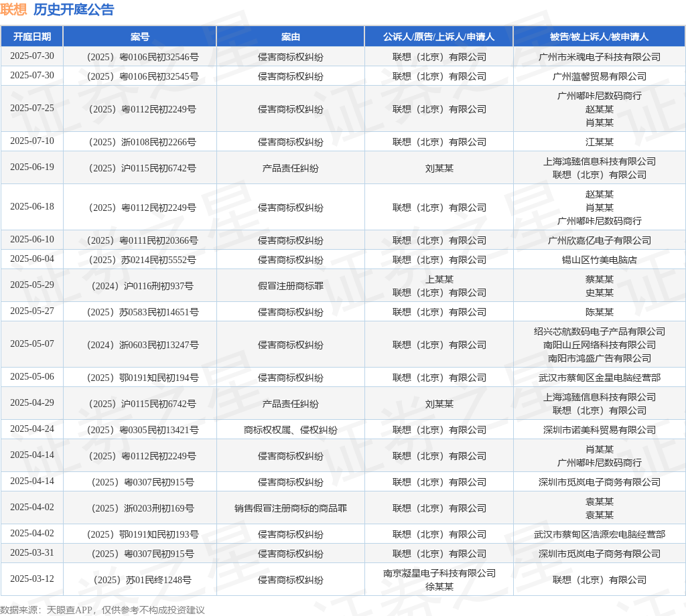
Task: Click defendant 武汉市蔡甸区浩源宏电脑经营部
Action: pos(600,535)
